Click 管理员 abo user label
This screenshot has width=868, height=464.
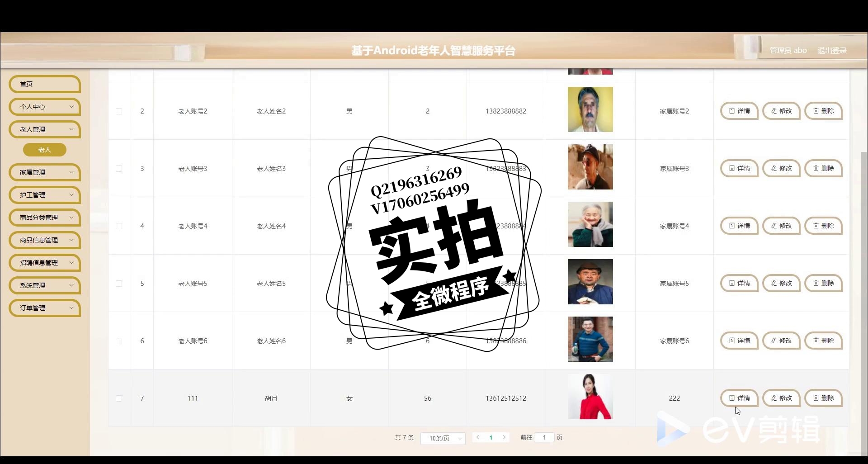click(788, 51)
